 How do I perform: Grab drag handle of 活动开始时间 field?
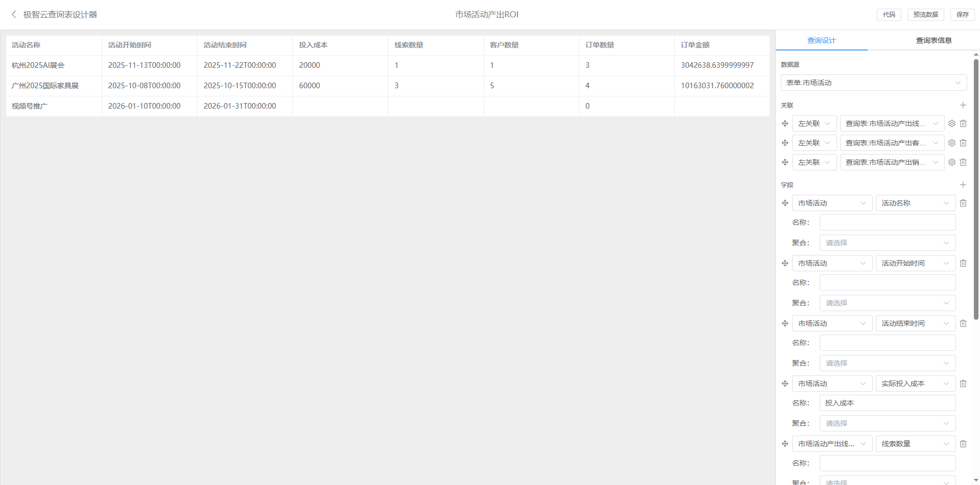pos(785,263)
